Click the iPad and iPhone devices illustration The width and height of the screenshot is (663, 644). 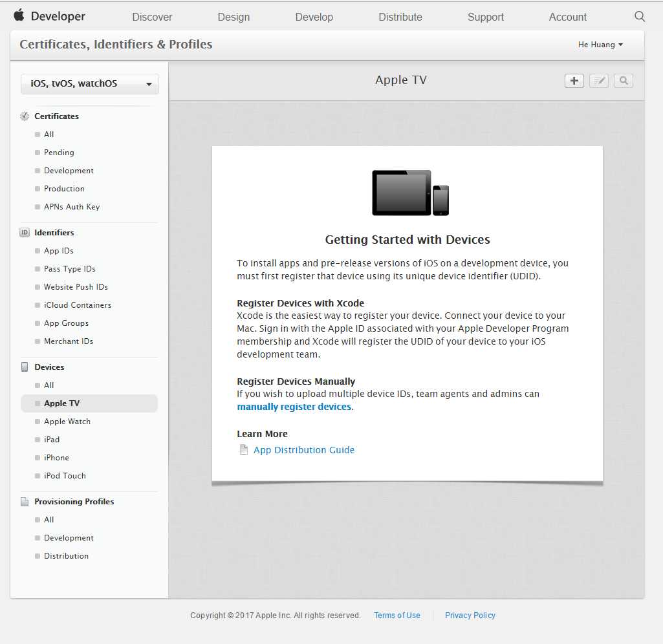(x=410, y=193)
